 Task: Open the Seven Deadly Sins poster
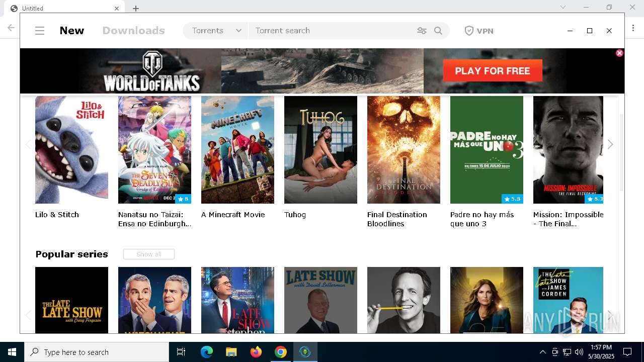154,150
